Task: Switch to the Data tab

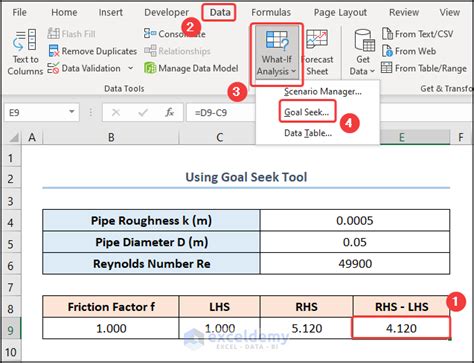Action: tap(220, 13)
